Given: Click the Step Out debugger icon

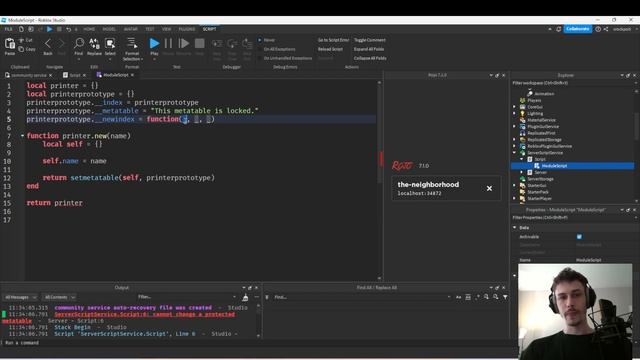Looking at the screenshot, I should coord(247,43).
